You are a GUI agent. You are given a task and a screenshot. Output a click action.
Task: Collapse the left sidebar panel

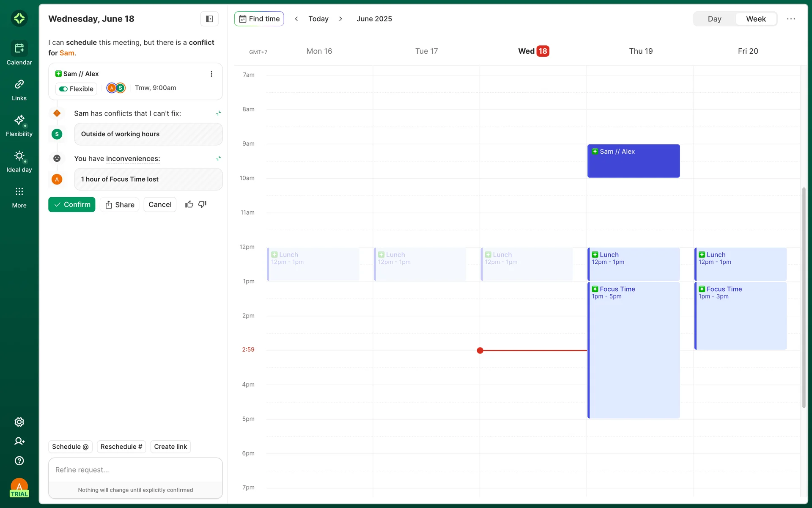coord(209,19)
